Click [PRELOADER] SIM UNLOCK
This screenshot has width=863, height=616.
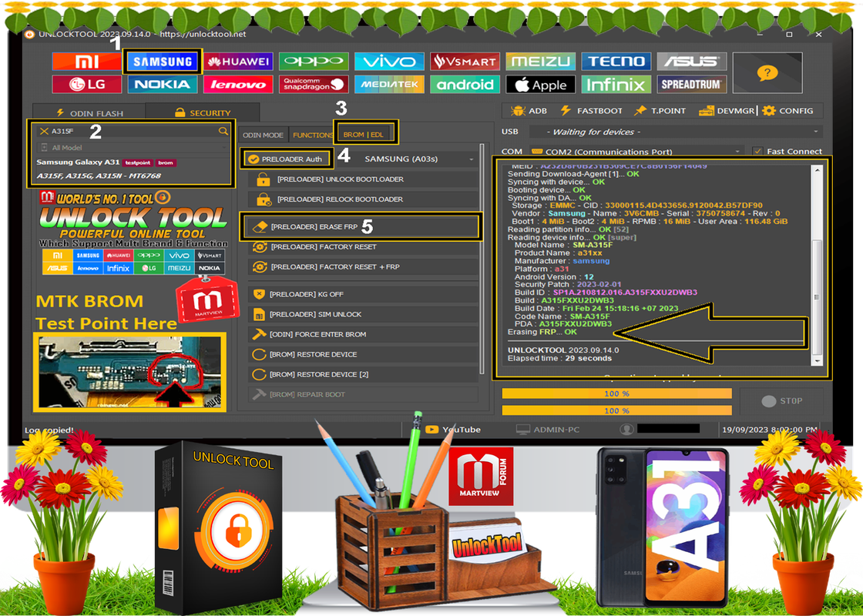click(x=363, y=314)
